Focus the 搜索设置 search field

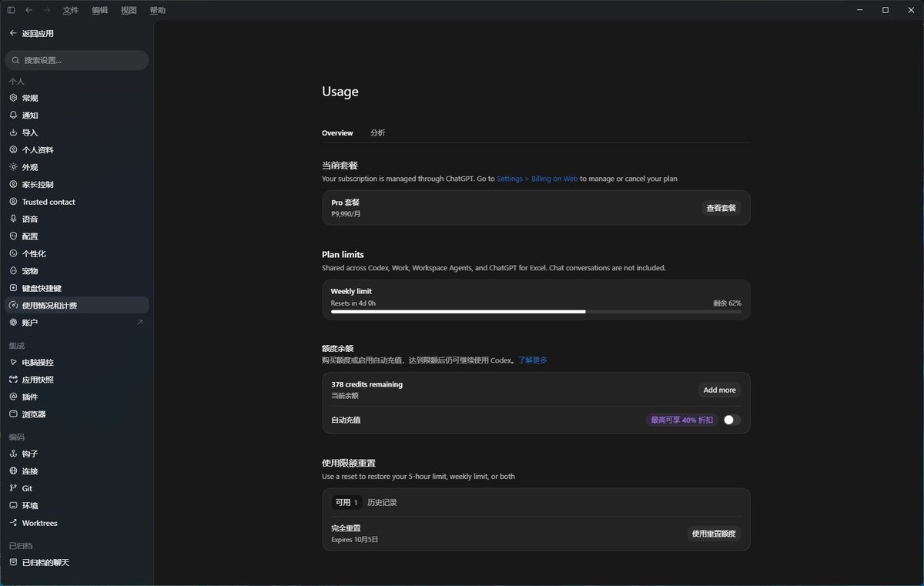[76, 60]
